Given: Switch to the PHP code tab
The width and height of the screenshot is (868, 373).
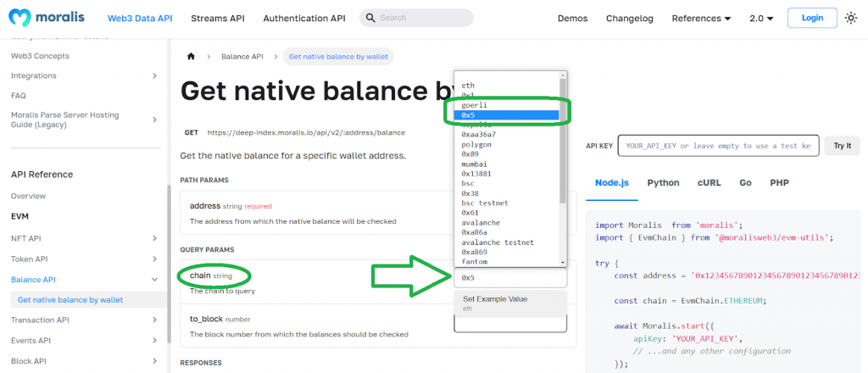Looking at the screenshot, I should [780, 183].
